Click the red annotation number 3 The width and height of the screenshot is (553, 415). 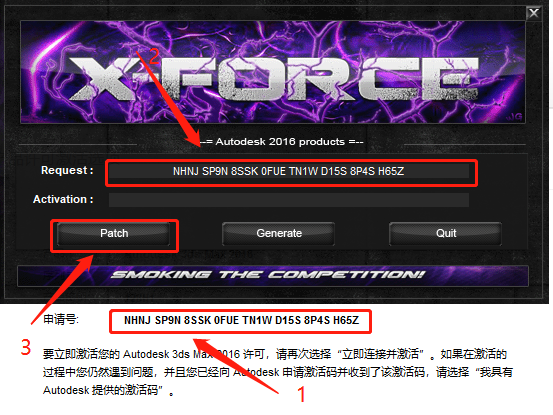pos(26,347)
